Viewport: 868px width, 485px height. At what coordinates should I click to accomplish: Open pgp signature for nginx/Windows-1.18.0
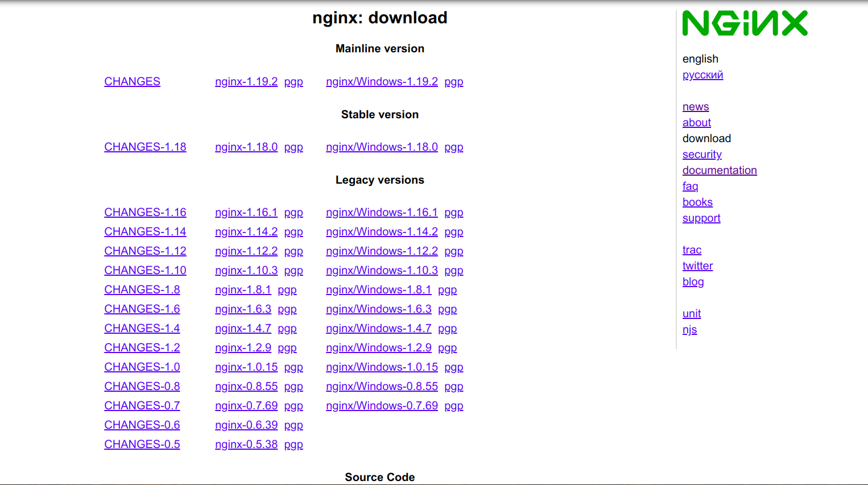(x=454, y=147)
